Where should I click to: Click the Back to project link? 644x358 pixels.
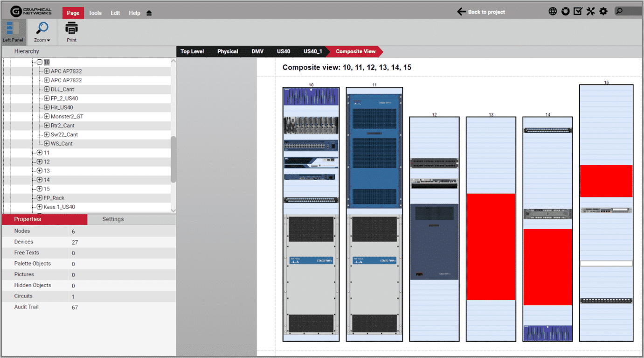481,11
